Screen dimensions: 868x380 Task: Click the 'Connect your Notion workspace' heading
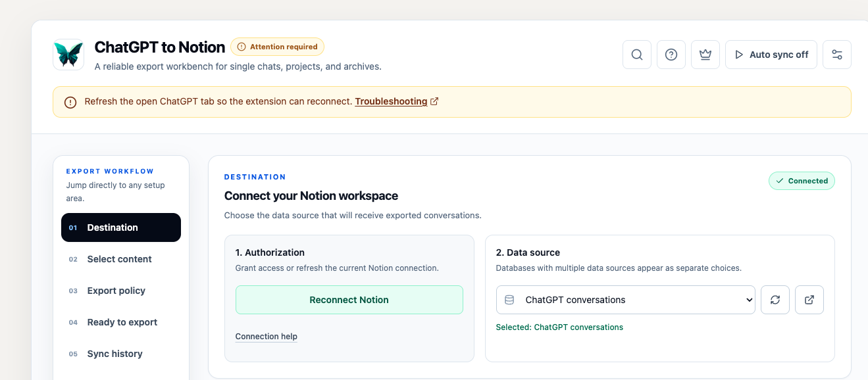click(311, 196)
